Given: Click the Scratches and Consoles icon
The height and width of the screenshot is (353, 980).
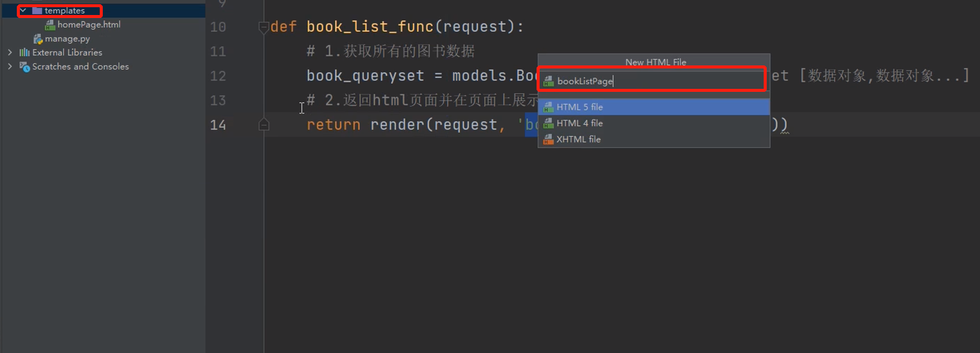Looking at the screenshot, I should click(x=25, y=67).
